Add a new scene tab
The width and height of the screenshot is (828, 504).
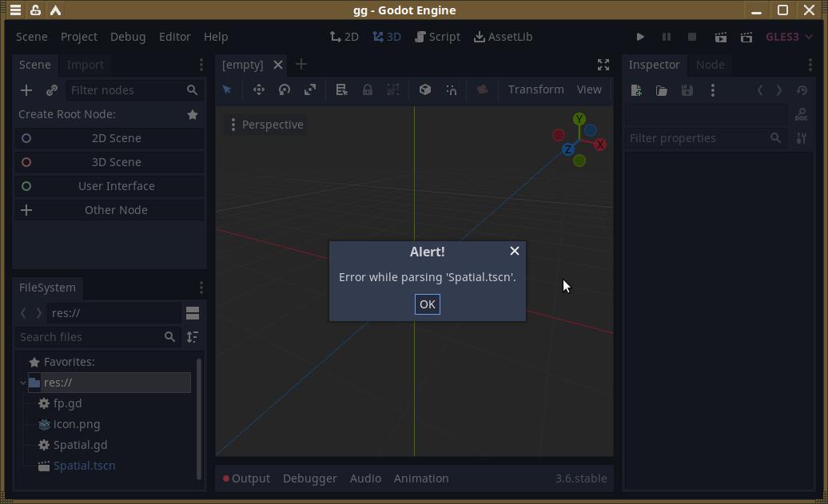click(x=301, y=65)
